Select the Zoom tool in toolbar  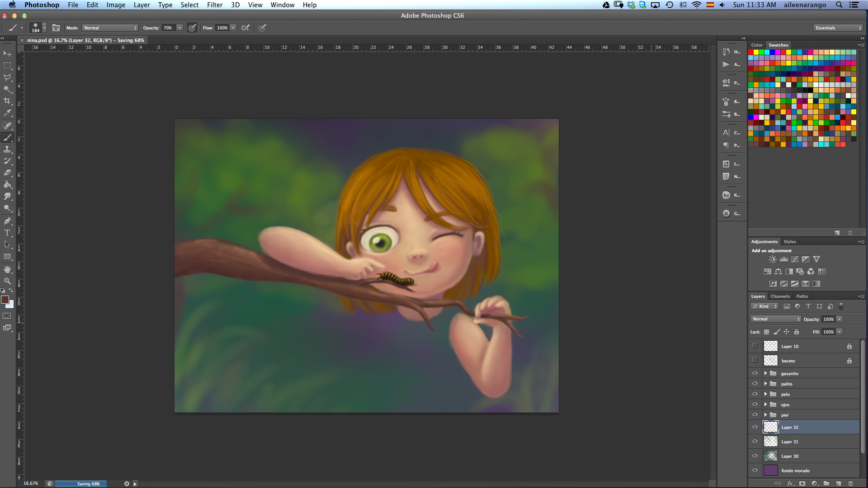(x=7, y=281)
